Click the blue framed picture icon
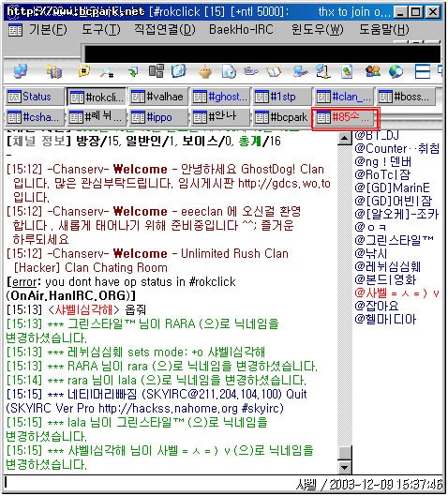Image resolution: width=448 pixels, height=496 pixels. pos(179,71)
